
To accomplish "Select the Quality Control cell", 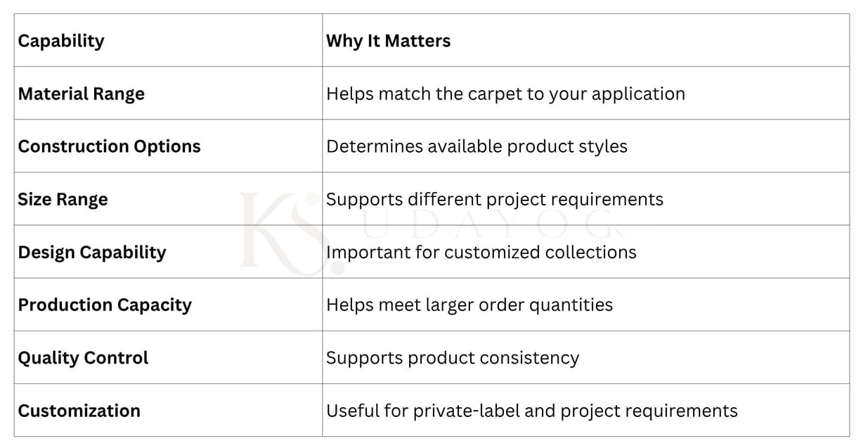I will (168, 357).
